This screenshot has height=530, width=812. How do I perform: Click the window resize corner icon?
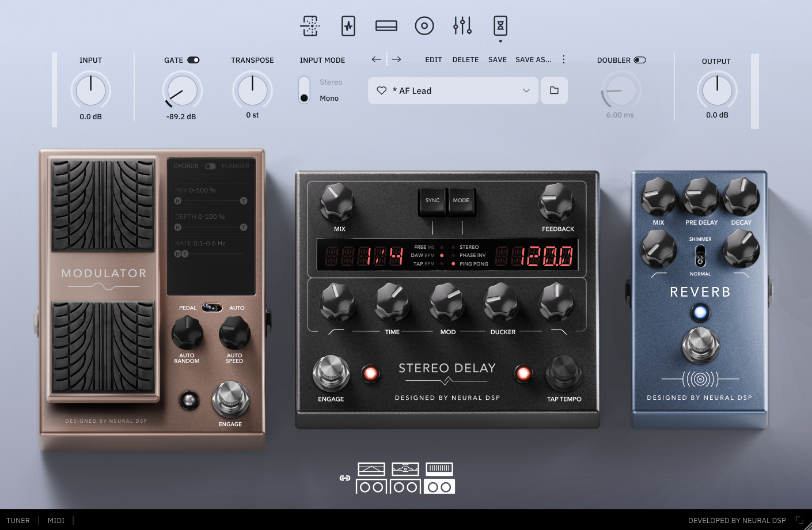(x=799, y=520)
